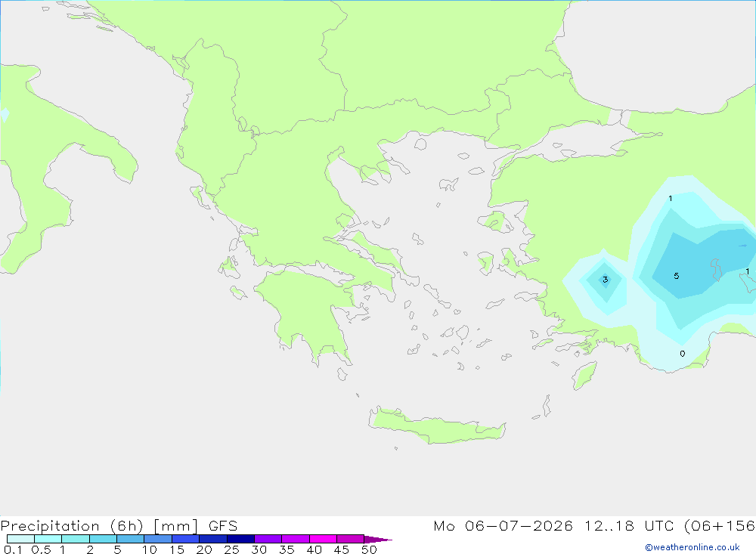Click the 45–50 mm legend swatch

[x=351, y=539]
